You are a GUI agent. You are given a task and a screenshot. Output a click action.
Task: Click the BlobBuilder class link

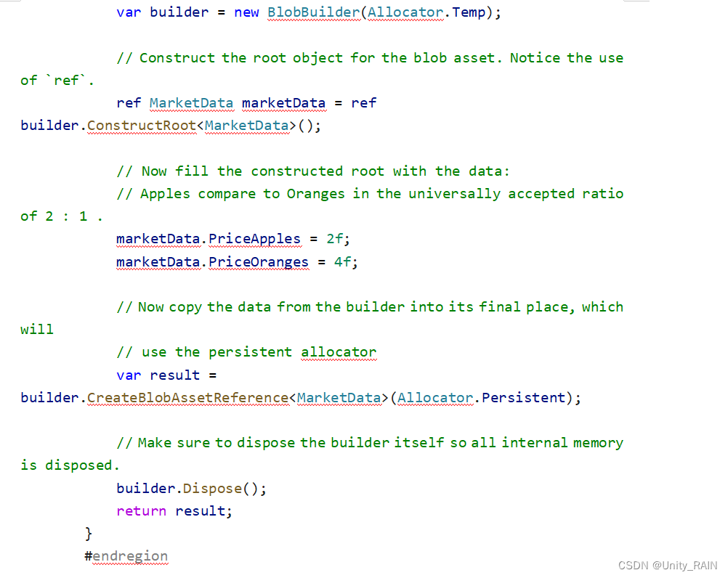313,12
